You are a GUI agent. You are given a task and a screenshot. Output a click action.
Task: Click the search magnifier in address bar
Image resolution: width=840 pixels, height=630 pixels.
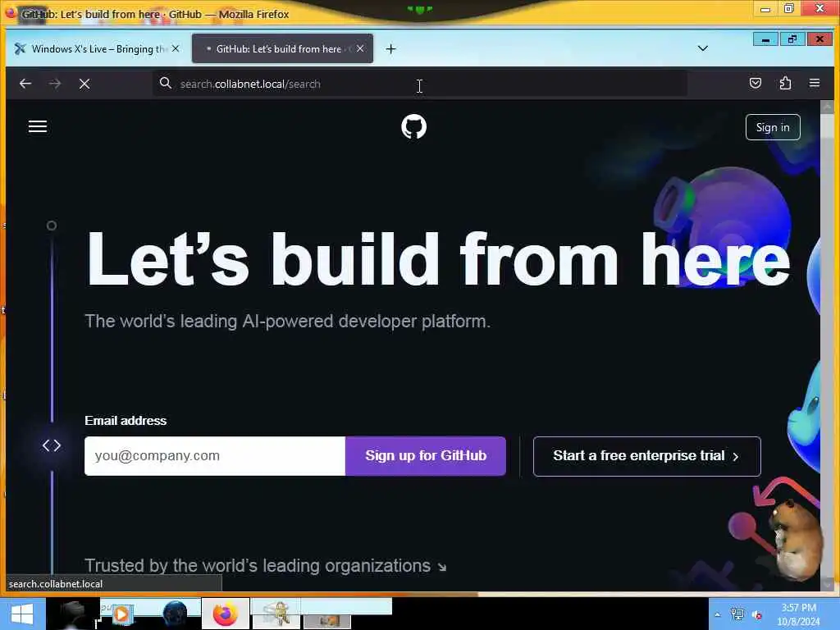click(x=166, y=83)
